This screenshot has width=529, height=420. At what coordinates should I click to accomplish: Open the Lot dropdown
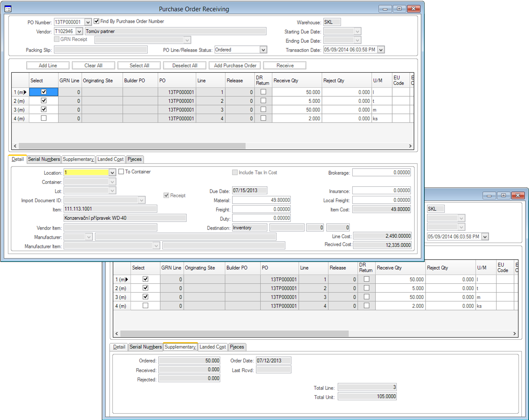click(x=112, y=191)
